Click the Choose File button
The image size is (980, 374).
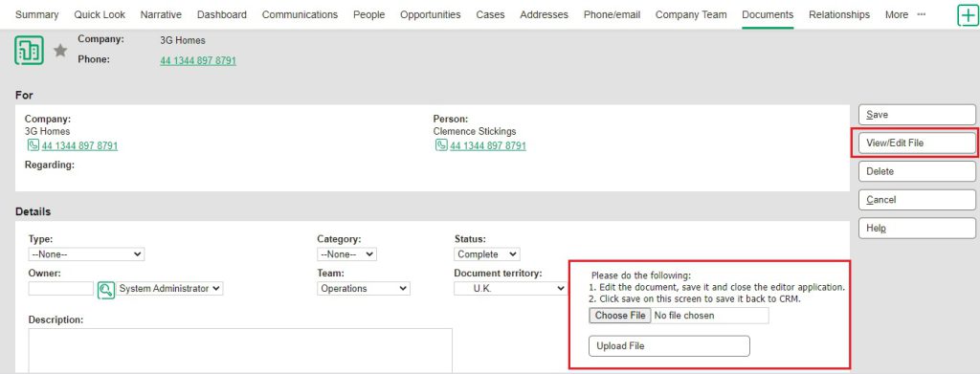pos(620,316)
